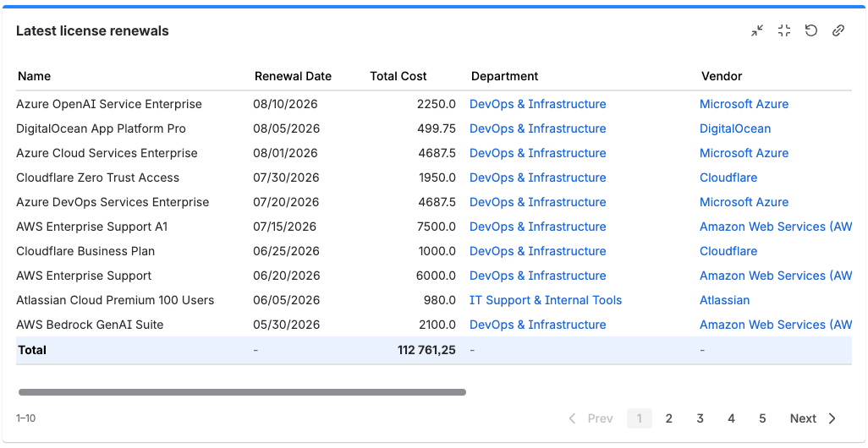Sort by Total Cost column header
The height and width of the screenshot is (448, 868).
point(398,76)
